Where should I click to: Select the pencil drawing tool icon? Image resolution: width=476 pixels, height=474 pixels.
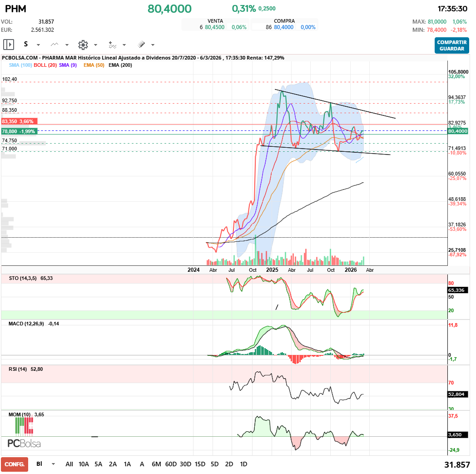pos(141,45)
